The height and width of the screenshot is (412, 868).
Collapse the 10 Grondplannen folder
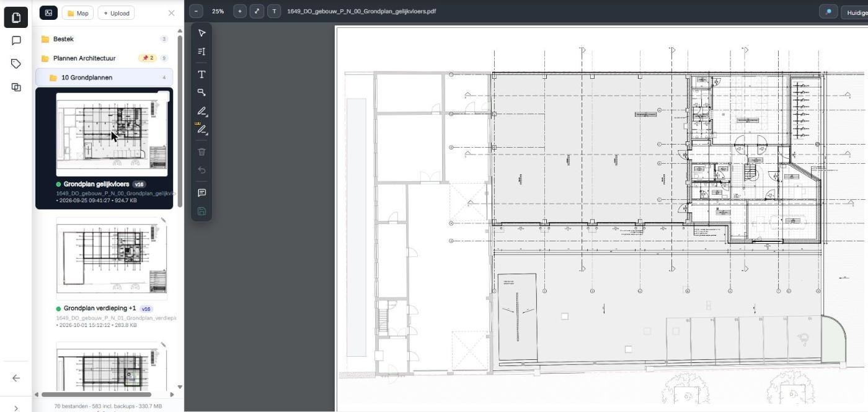[x=104, y=78]
